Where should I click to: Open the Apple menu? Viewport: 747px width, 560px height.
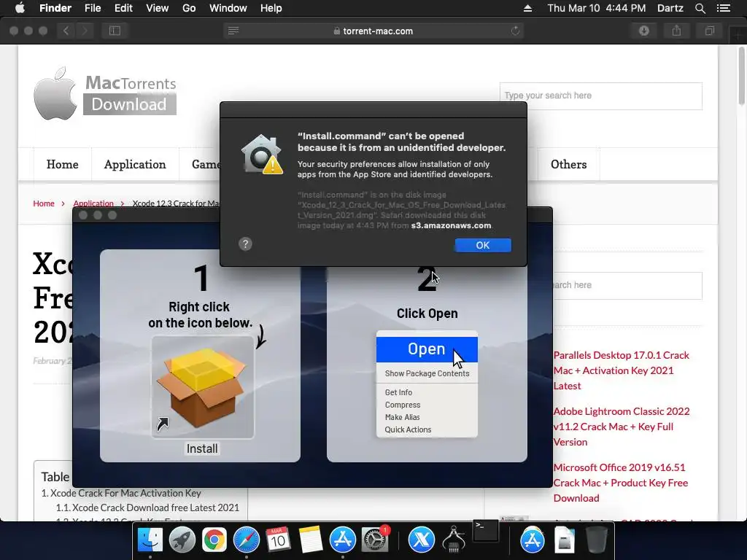(x=20, y=8)
